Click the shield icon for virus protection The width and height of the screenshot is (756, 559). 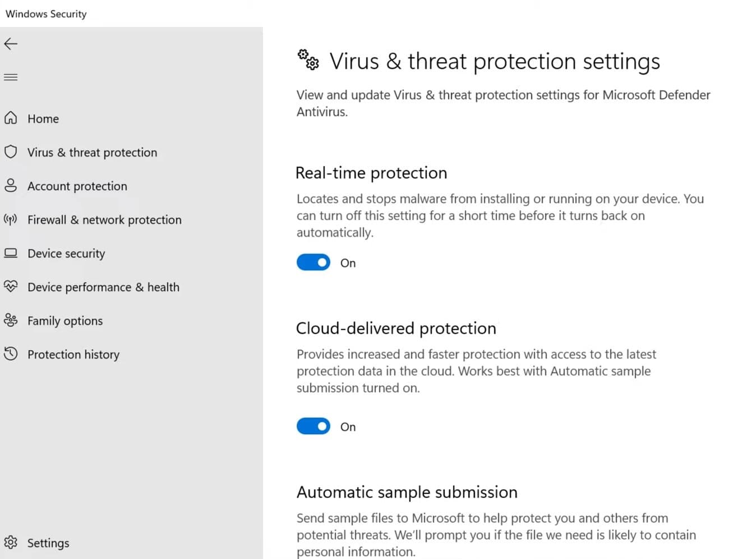pyautogui.click(x=11, y=152)
